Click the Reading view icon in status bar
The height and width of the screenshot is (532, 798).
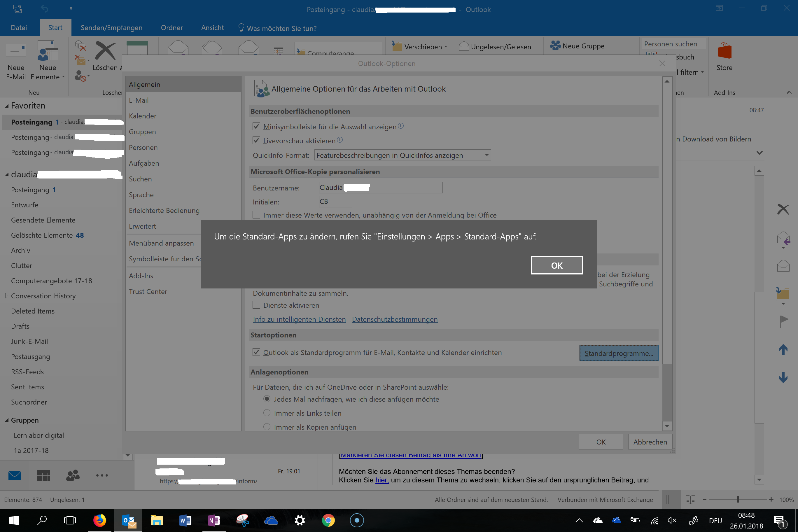[x=690, y=499]
